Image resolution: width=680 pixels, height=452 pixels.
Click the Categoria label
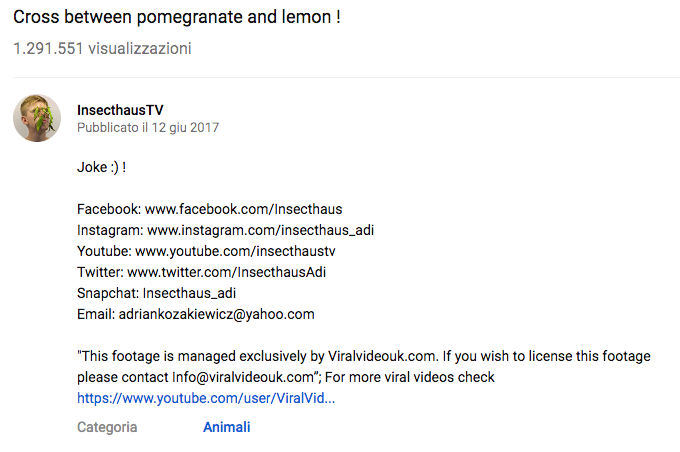pyautogui.click(x=107, y=427)
